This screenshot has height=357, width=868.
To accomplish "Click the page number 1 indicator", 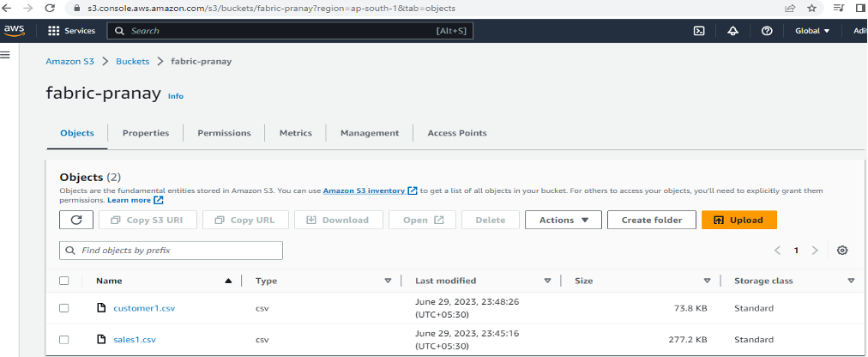I will 796,251.
